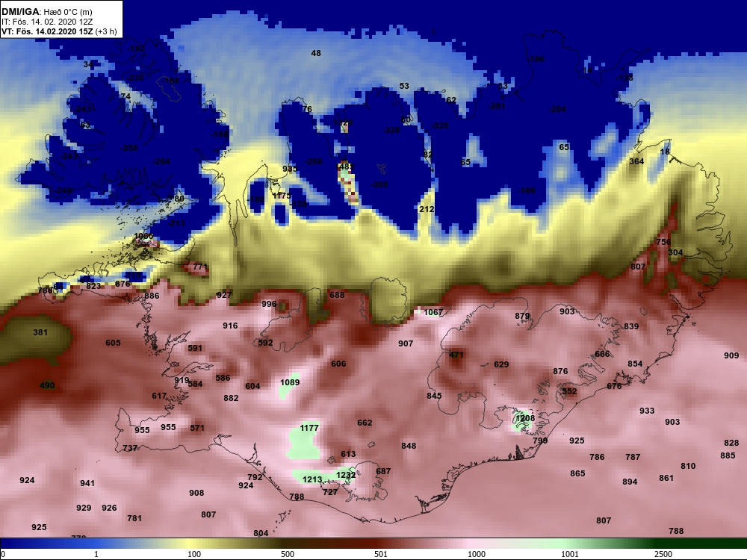This screenshot has width=747, height=560.
Task: Click the map value 1005
Action: (143, 236)
